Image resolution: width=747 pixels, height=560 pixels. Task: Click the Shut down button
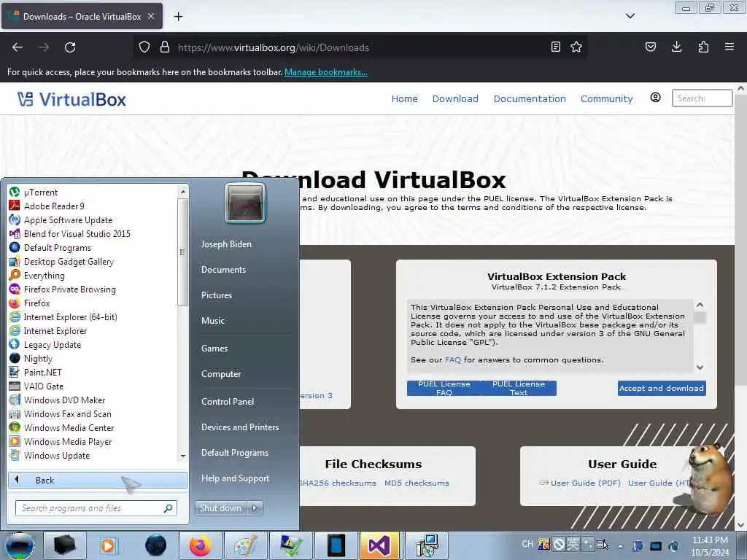click(220, 507)
